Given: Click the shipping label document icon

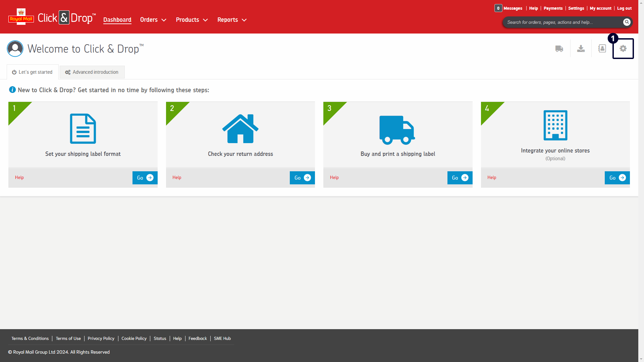Looking at the screenshot, I should (83, 129).
